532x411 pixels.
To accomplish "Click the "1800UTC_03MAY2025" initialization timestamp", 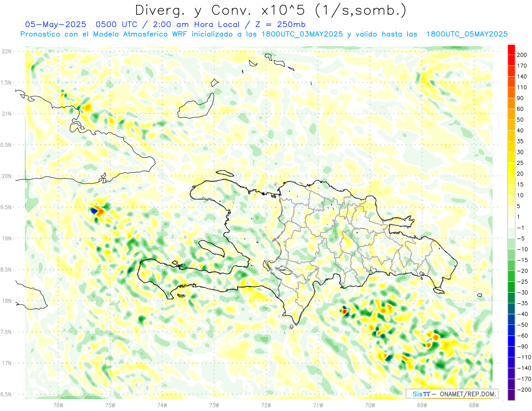I will [302, 34].
